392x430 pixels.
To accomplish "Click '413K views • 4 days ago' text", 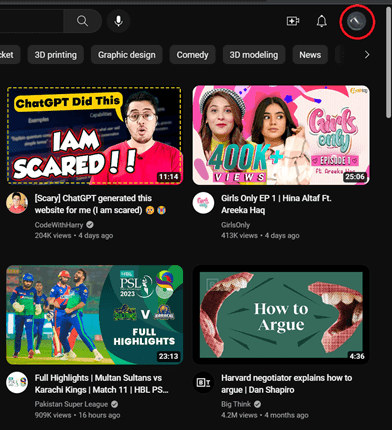I will 260,236.
